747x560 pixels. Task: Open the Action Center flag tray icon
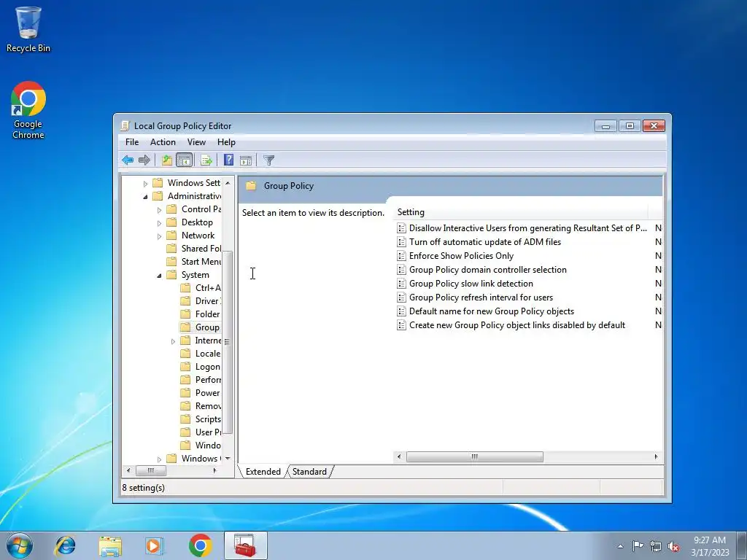[x=638, y=545]
